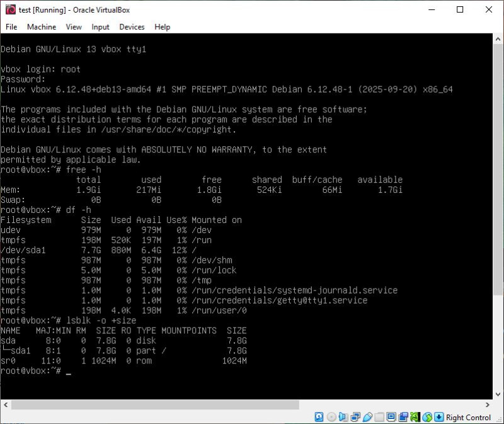Open the USB devices indicator icon
Screen dimensions: 504x424
[367, 417]
